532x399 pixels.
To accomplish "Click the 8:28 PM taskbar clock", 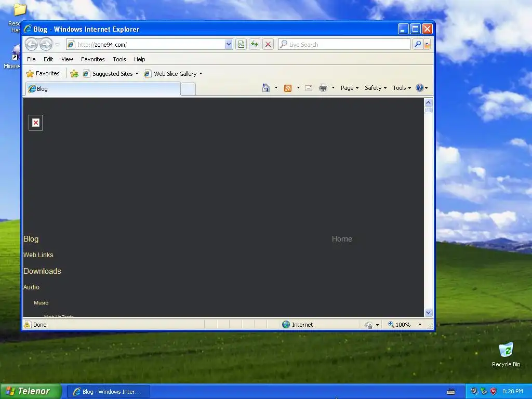I will (512, 392).
